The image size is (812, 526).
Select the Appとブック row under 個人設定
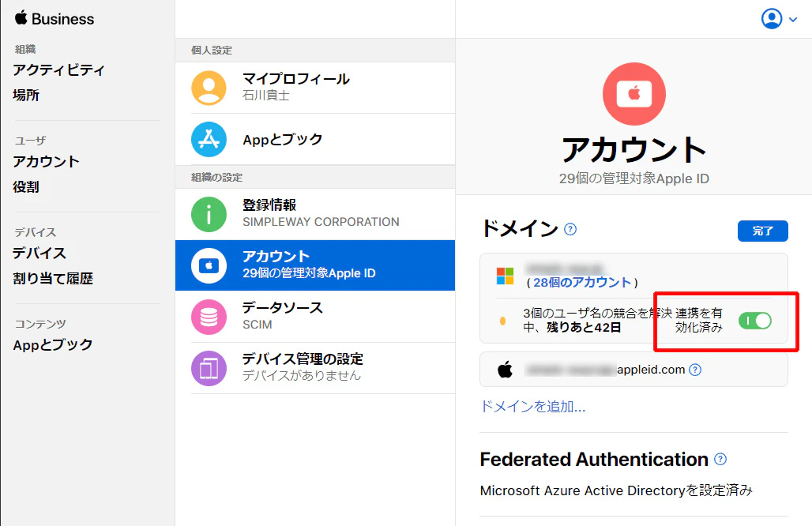click(315, 139)
